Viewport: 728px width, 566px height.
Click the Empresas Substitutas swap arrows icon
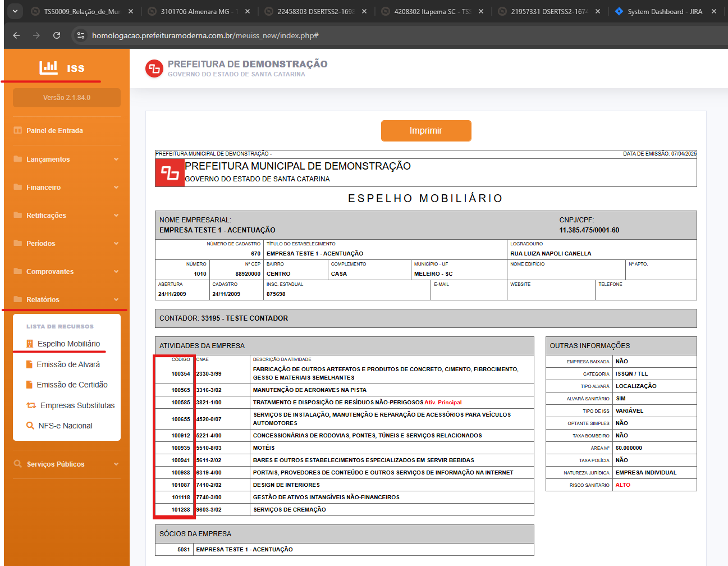click(x=31, y=405)
